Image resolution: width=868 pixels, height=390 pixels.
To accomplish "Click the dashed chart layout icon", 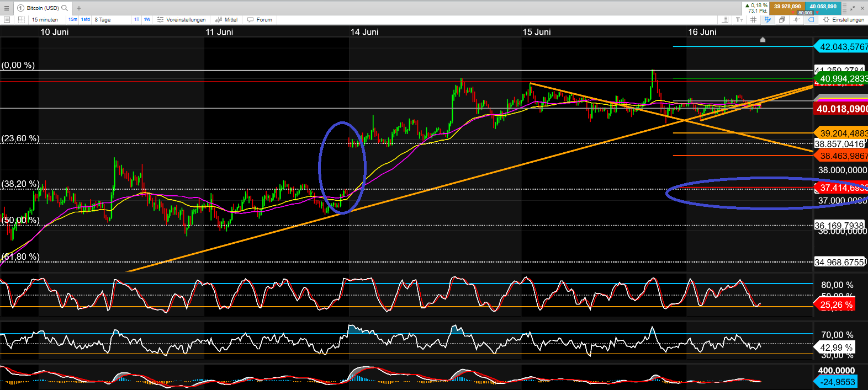I will pyautogui.click(x=22, y=20).
